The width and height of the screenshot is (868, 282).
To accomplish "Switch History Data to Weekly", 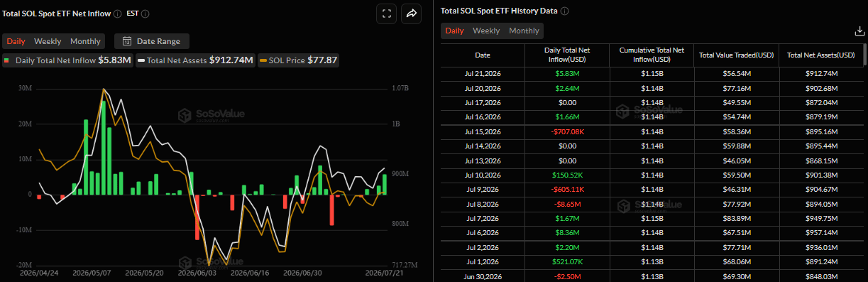I will coord(486,31).
